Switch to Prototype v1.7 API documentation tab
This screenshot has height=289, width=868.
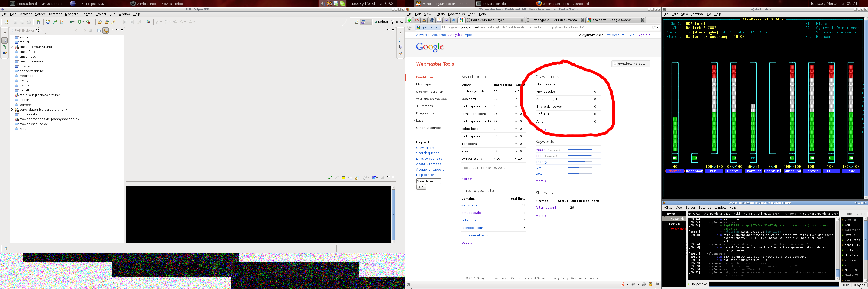(x=556, y=20)
